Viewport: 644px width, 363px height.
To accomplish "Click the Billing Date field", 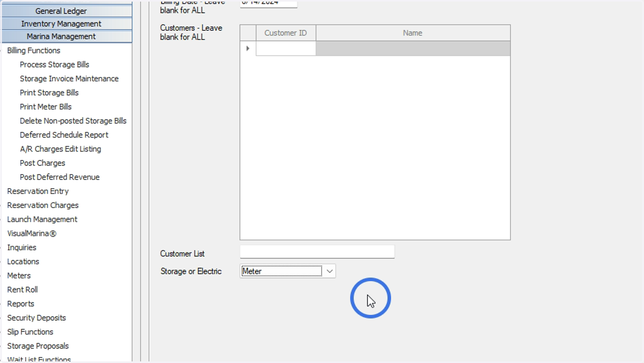I will pyautogui.click(x=268, y=3).
